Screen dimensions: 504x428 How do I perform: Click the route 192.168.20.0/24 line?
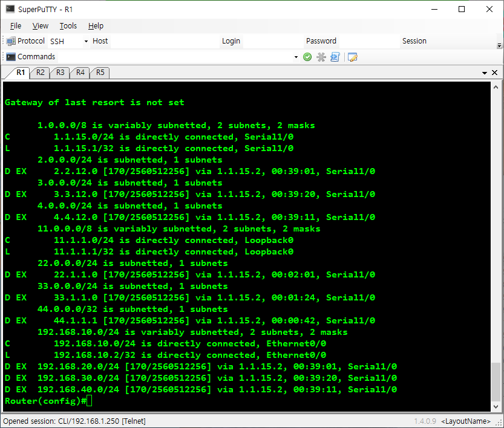point(201,366)
